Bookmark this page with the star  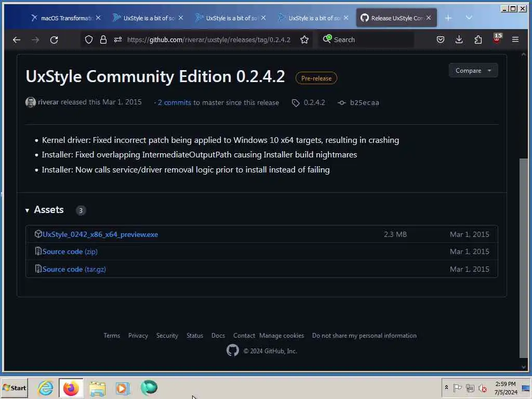304,39
